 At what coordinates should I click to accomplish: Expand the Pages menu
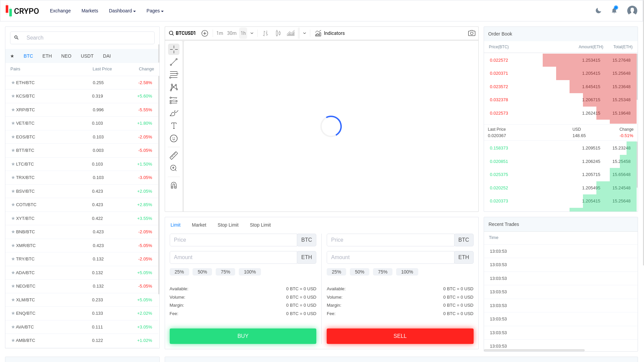(x=155, y=11)
